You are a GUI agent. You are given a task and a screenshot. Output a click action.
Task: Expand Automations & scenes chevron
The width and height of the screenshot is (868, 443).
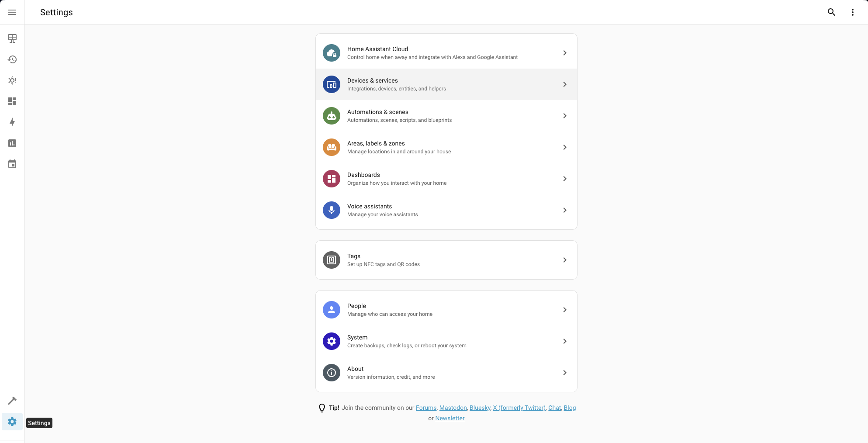point(565,116)
